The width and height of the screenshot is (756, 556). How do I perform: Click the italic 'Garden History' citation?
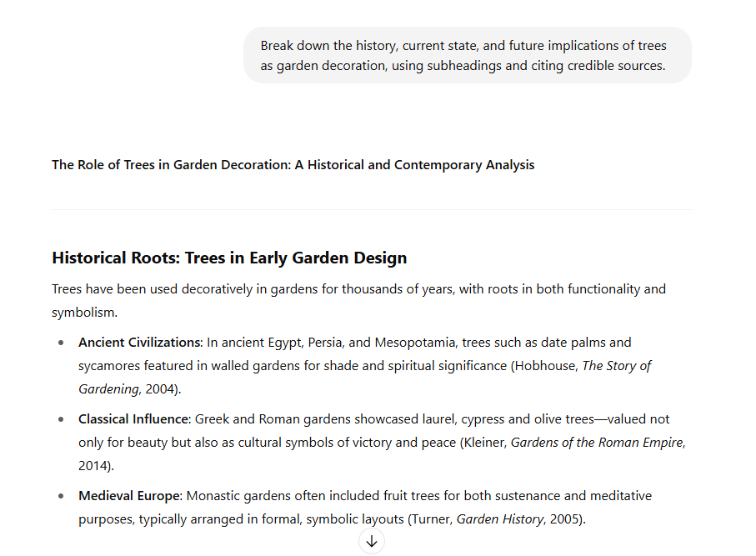[x=496, y=518]
